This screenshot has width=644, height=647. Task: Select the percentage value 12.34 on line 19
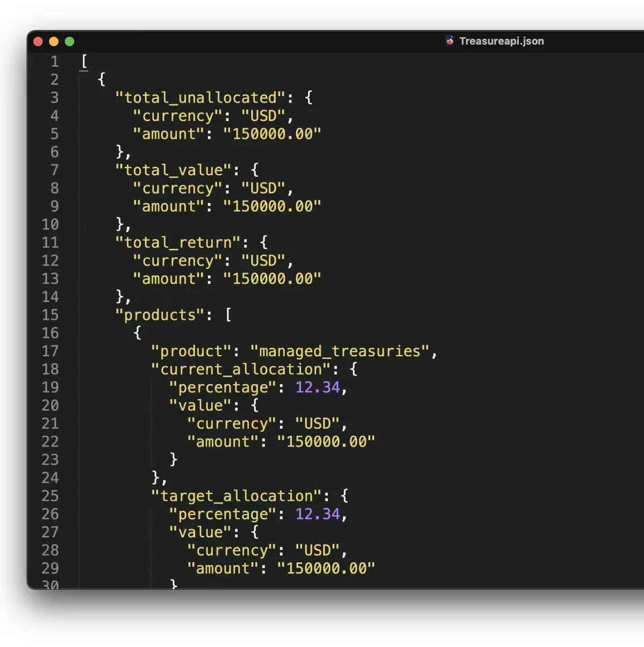317,387
